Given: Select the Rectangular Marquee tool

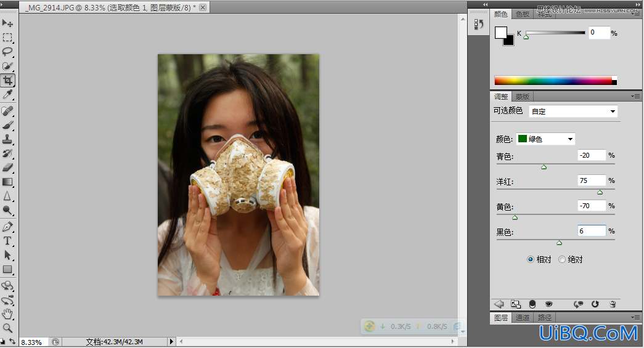Looking at the screenshot, I should coord(7,38).
